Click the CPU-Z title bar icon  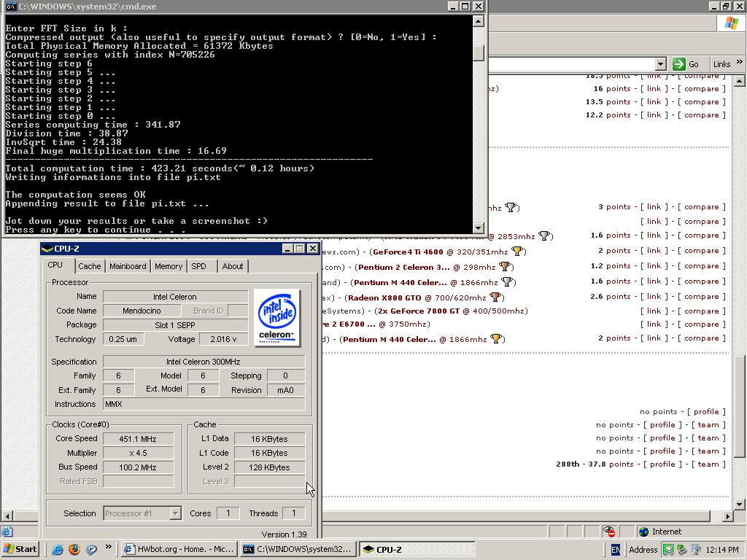click(47, 249)
